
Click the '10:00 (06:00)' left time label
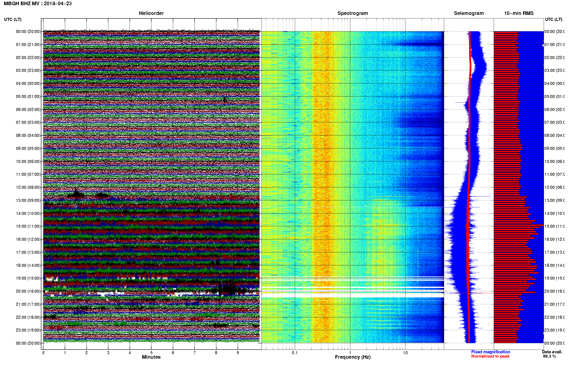(28, 161)
